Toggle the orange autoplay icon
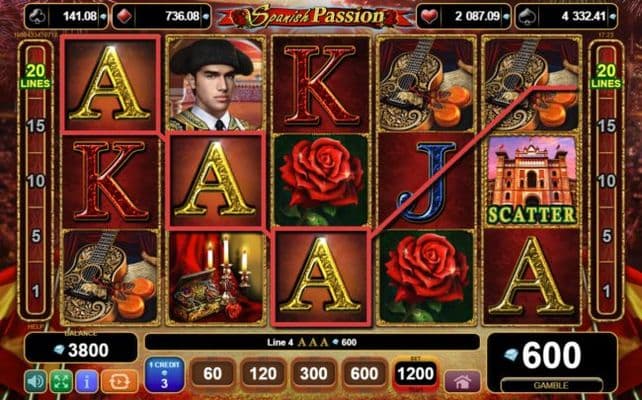Viewport: 642px width, 400px height. 120,381
